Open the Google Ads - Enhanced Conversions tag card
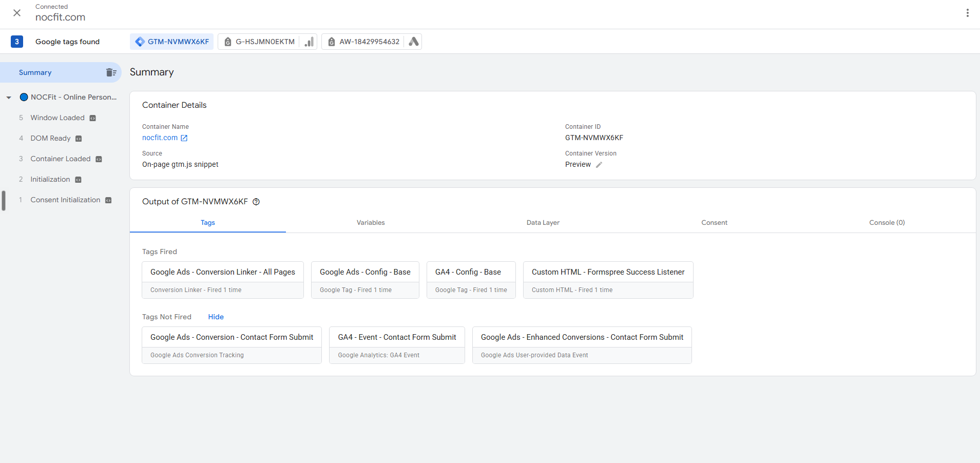980x463 pixels. coord(582,345)
